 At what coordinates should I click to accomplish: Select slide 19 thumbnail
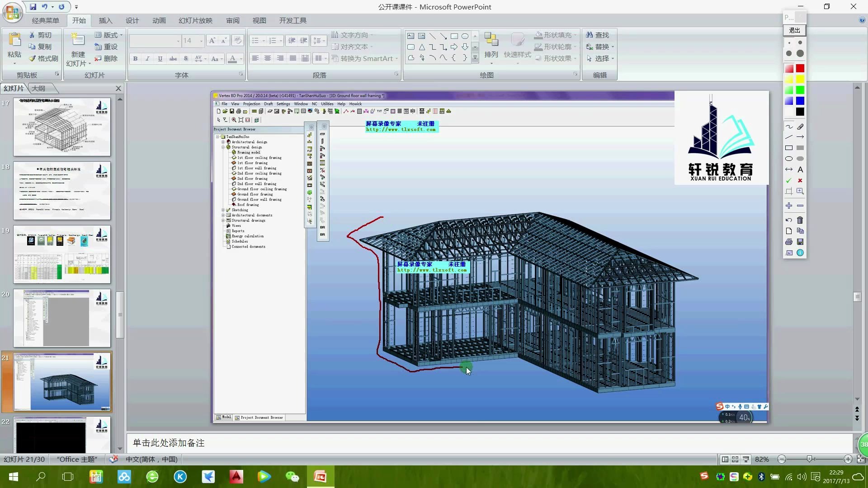pos(62,254)
